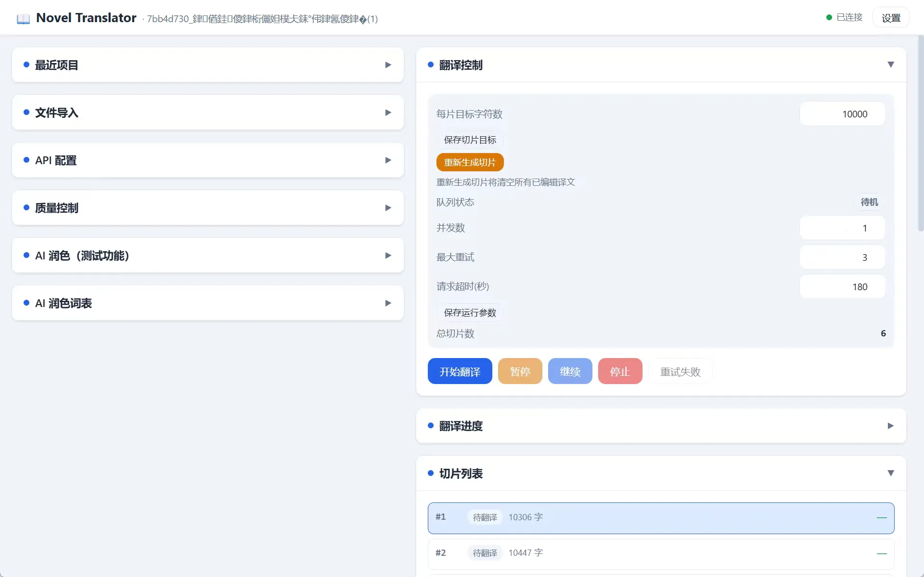Image resolution: width=924 pixels, height=577 pixels.
Task: Click 重新生成切片 orange button
Action: (470, 162)
